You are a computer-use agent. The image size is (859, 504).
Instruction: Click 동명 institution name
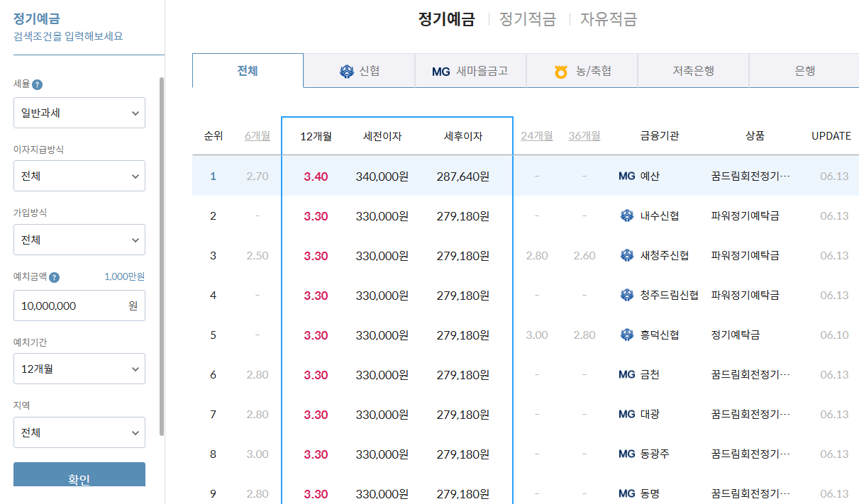click(650, 493)
